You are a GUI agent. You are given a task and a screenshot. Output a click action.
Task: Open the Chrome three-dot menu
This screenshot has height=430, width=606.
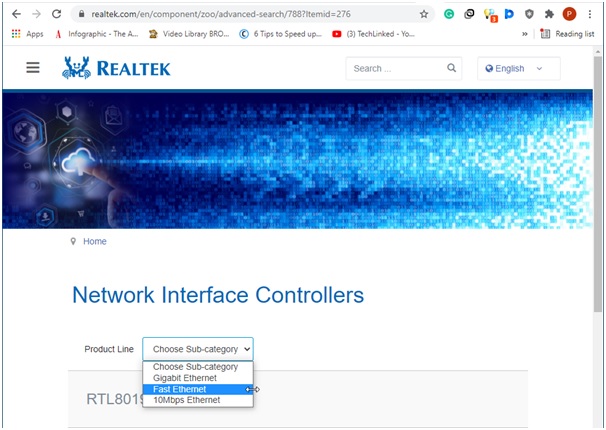coord(590,14)
